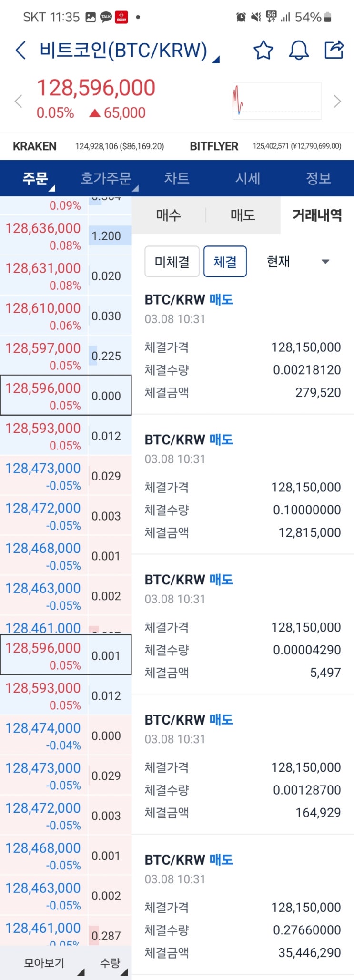Switch to the 시세 tab
The image size is (354, 980).
248,178
